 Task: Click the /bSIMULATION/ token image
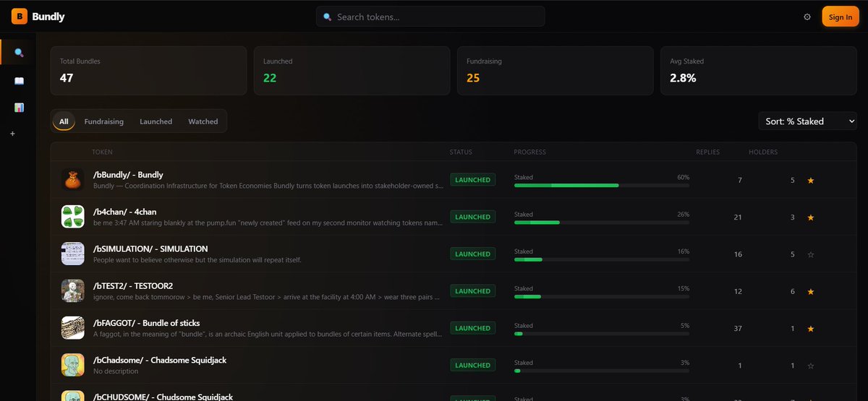(72, 254)
